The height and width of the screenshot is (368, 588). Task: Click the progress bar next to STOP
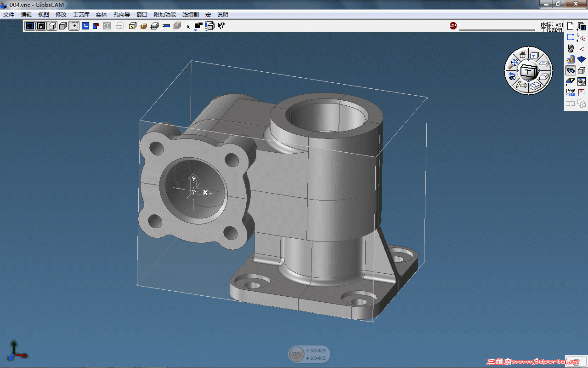[497, 26]
